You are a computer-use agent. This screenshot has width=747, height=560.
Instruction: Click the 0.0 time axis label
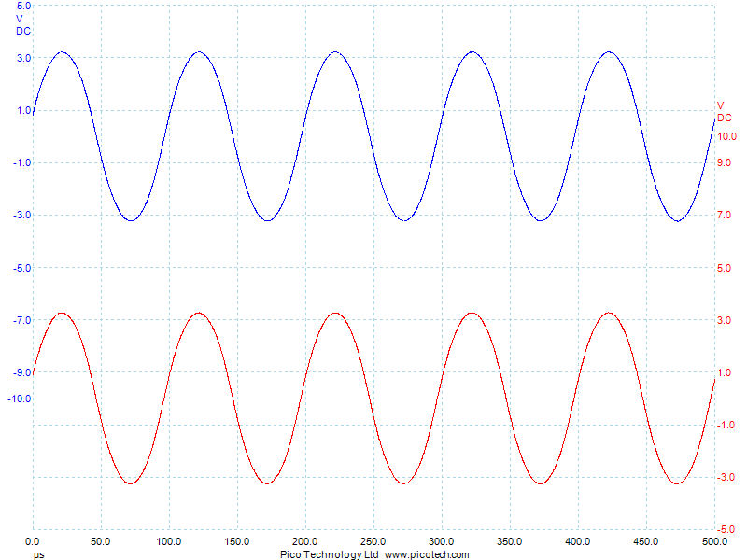coord(33,542)
